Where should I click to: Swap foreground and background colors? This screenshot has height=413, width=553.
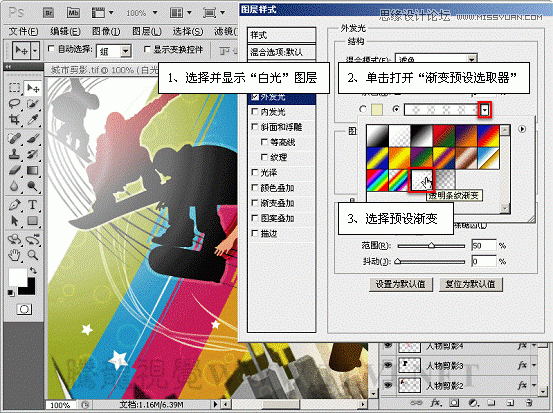33,271
